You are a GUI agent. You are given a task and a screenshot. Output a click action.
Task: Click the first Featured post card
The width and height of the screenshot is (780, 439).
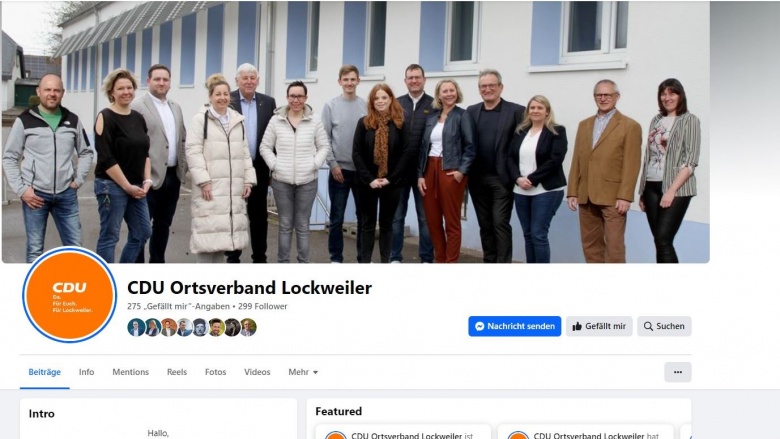403,432
